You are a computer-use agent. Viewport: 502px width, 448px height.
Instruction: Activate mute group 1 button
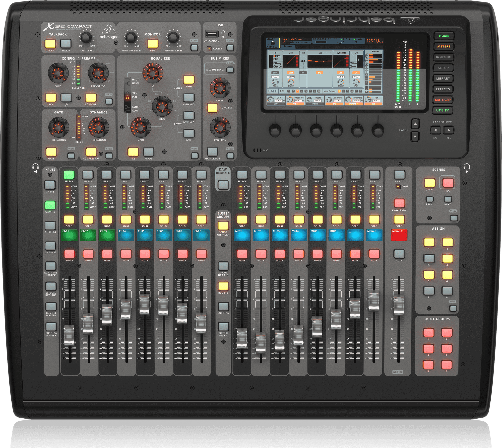tap(428, 333)
